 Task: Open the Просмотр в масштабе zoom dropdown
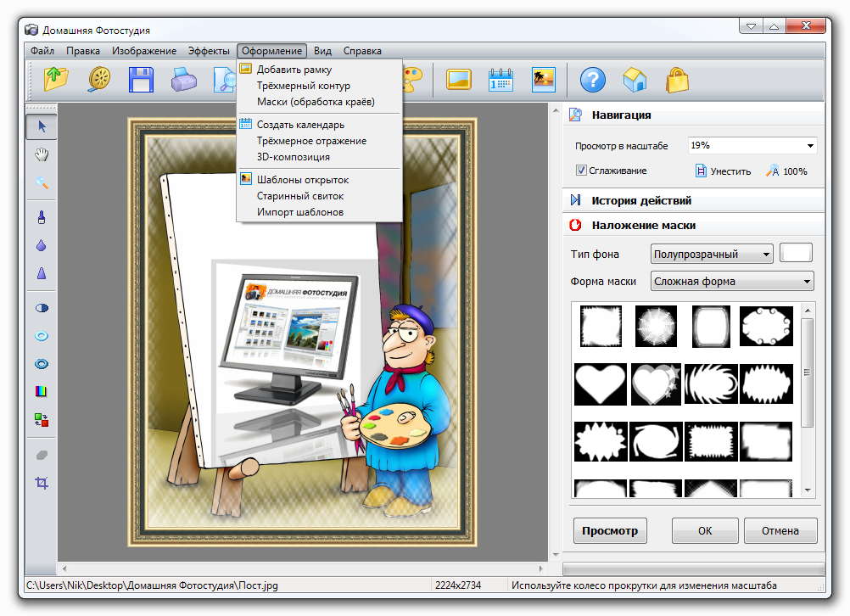click(752, 146)
